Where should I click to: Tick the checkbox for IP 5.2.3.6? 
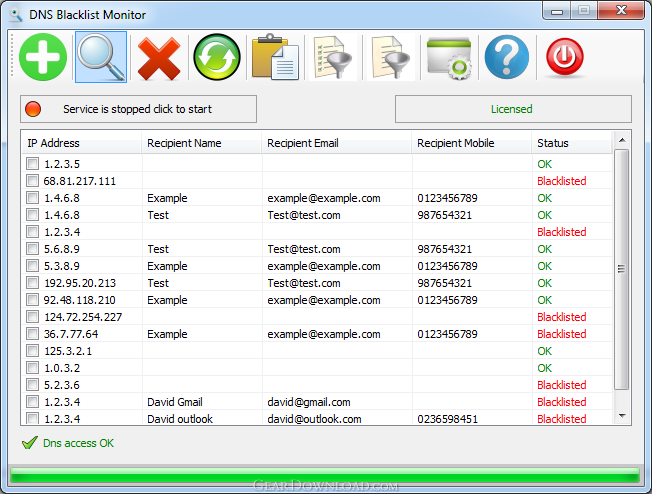(32, 385)
